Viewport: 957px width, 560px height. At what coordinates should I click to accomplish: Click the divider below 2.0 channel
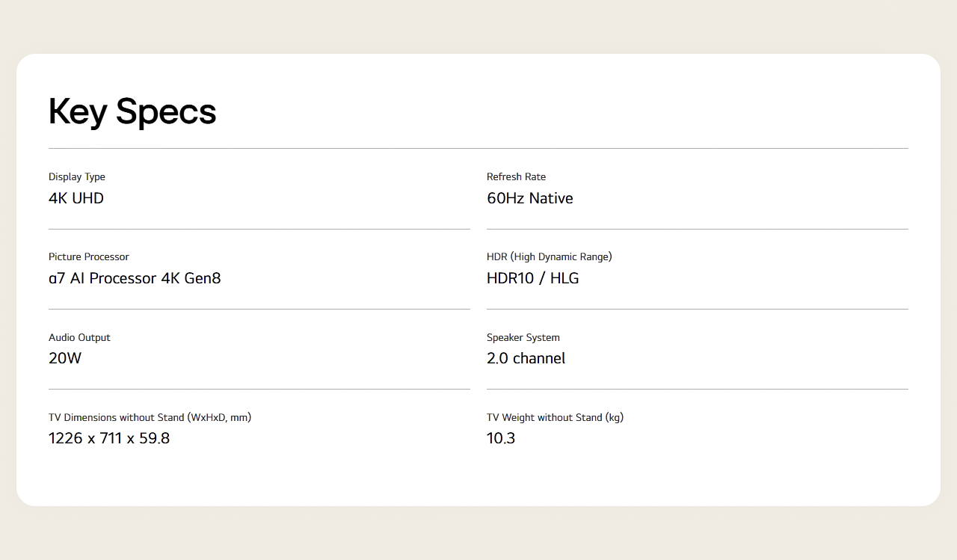698,389
